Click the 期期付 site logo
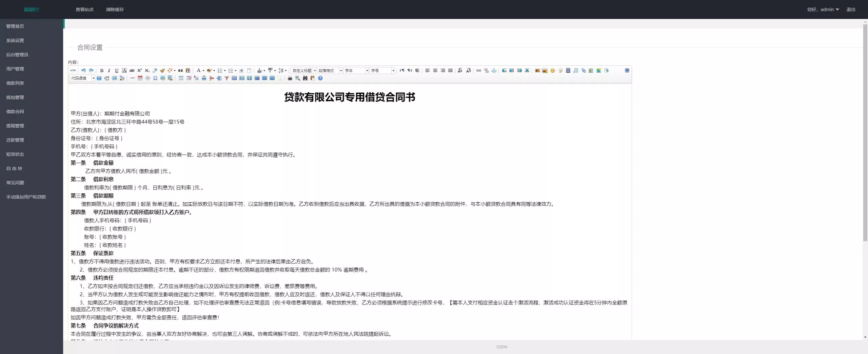The width and height of the screenshot is (868, 354). [32, 10]
